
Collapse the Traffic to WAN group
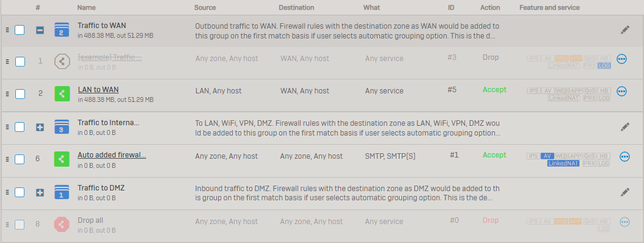point(40,30)
